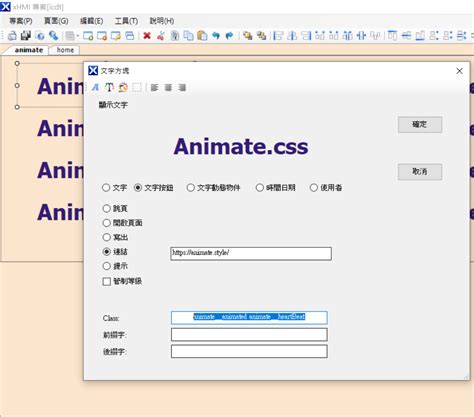Open the 工具(T) menu

coord(126,21)
